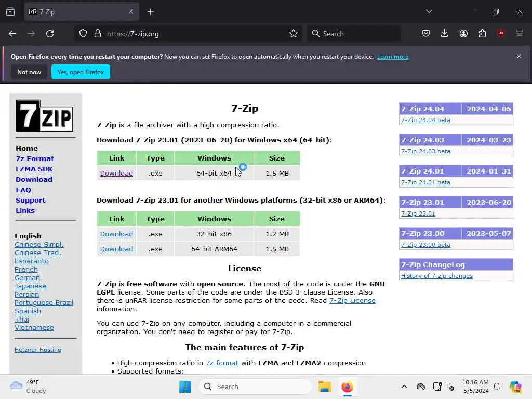
Task: Open LZMA SDK sidebar link
Action: pyautogui.click(x=34, y=169)
